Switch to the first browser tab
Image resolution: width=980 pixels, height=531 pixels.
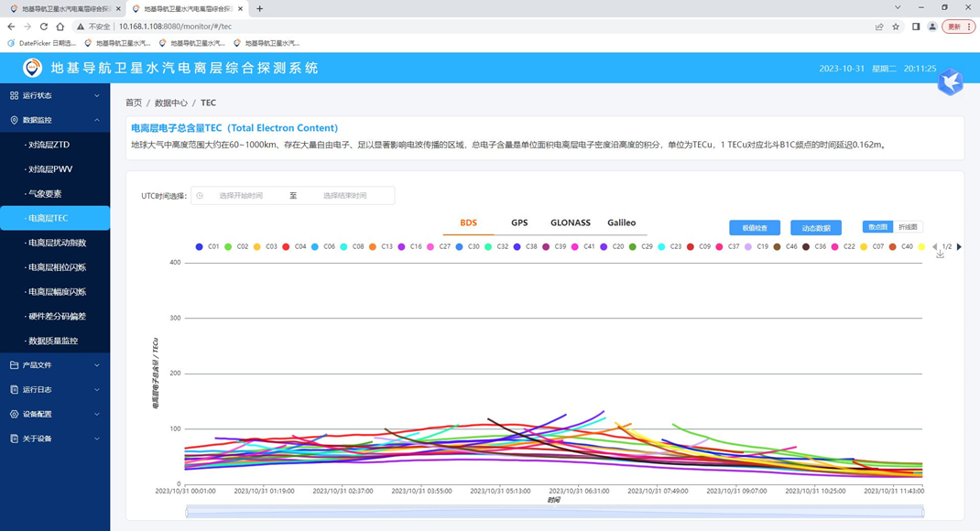65,9
